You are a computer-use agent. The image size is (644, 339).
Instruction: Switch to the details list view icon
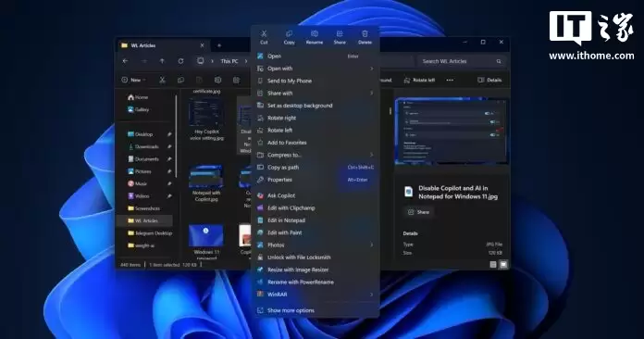click(493, 265)
